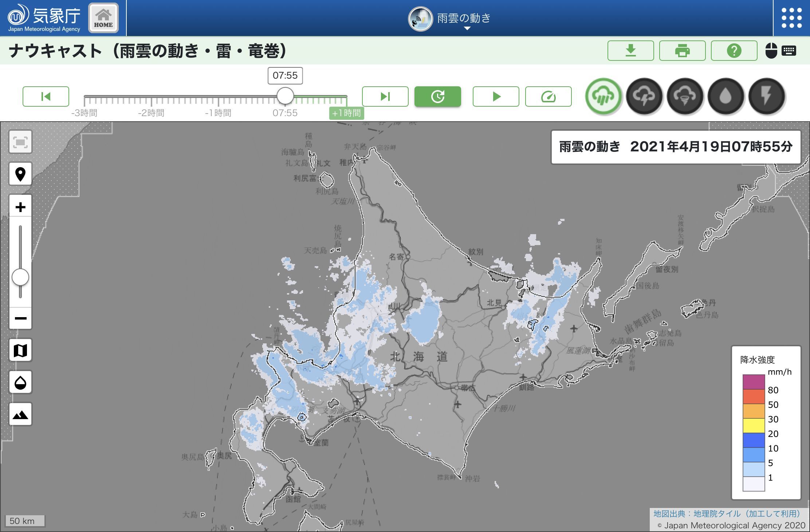Click the -3時間 mark on the timeline
Screen dimensions: 810x532
tap(84, 113)
